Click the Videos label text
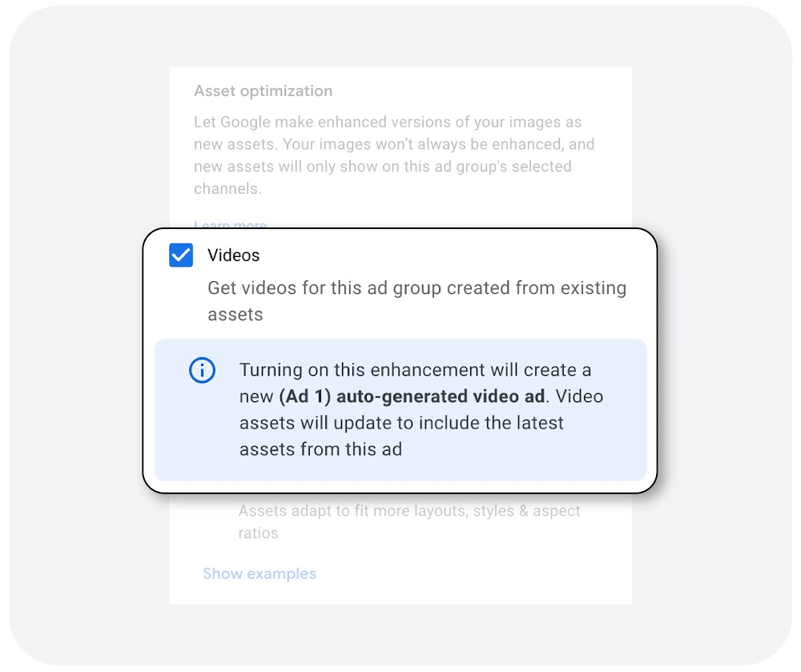This screenshot has height=672, width=801. click(x=234, y=255)
